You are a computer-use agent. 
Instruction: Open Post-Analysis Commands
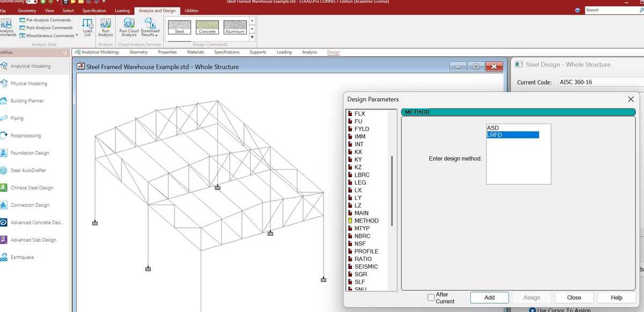click(46, 28)
